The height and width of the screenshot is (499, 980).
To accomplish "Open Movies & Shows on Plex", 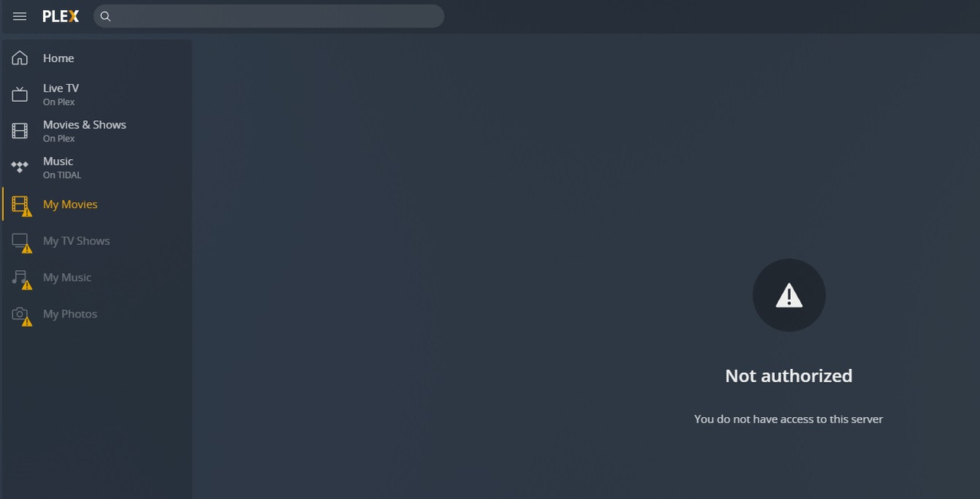I will [x=96, y=131].
